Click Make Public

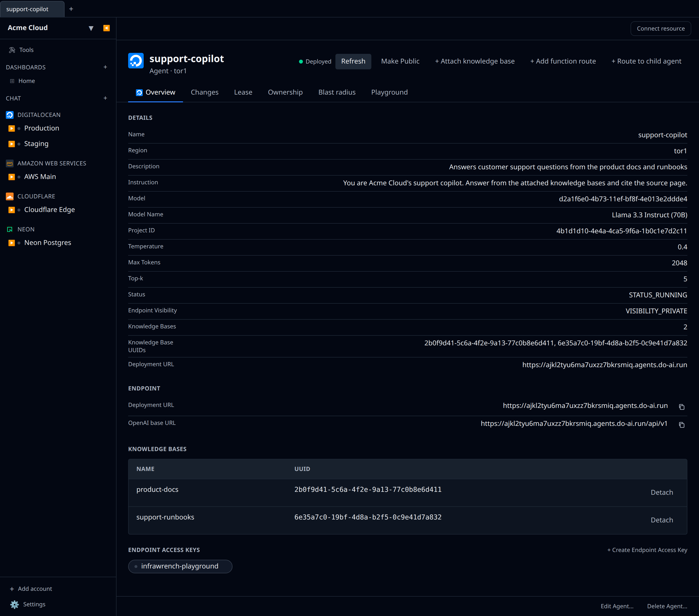pos(400,61)
